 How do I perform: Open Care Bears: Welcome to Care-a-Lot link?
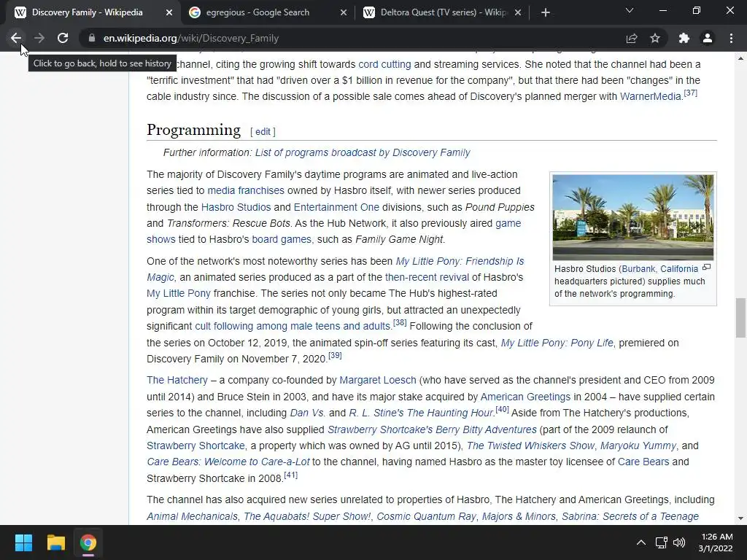pyautogui.click(x=228, y=462)
